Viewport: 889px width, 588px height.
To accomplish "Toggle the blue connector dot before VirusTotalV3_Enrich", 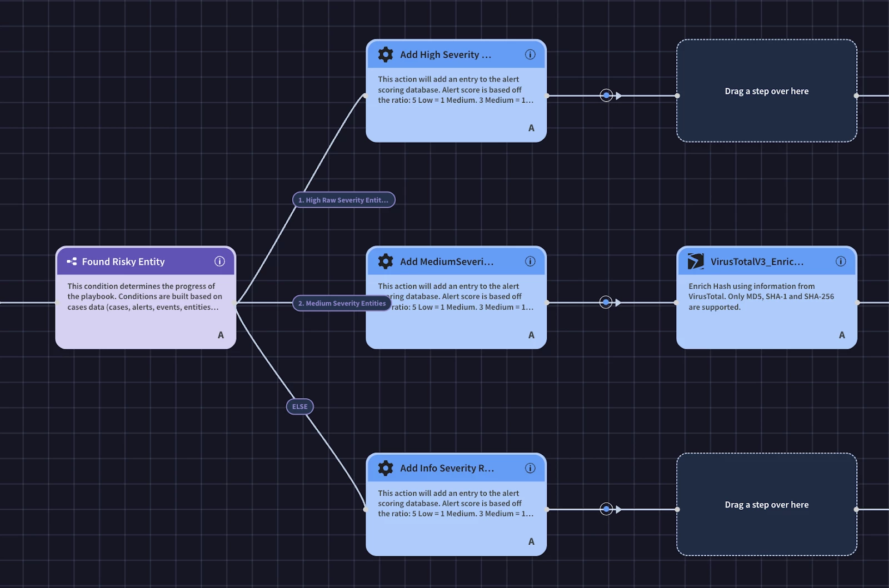I will point(606,303).
